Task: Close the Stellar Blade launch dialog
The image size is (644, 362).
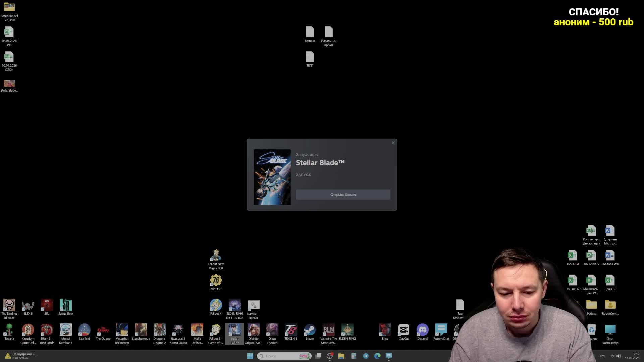Action: pos(393,143)
